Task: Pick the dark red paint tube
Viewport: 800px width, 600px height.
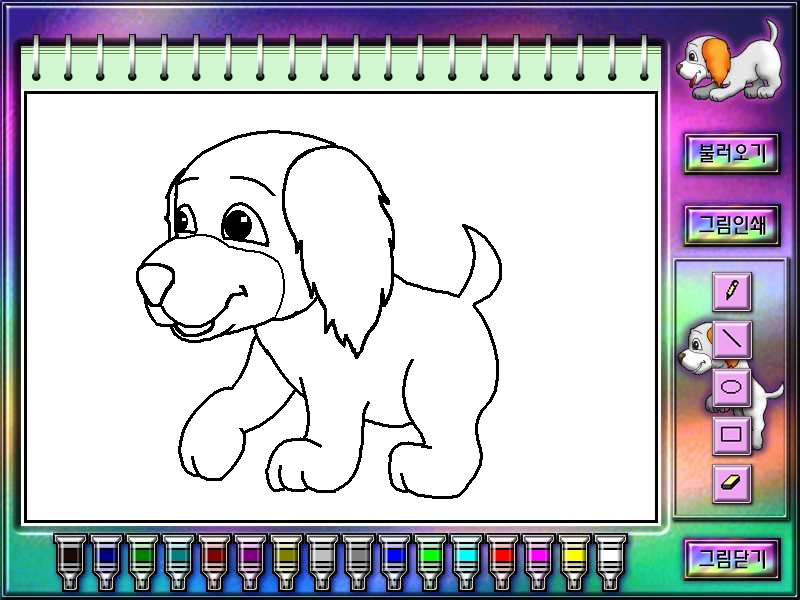Action: pos(214,562)
